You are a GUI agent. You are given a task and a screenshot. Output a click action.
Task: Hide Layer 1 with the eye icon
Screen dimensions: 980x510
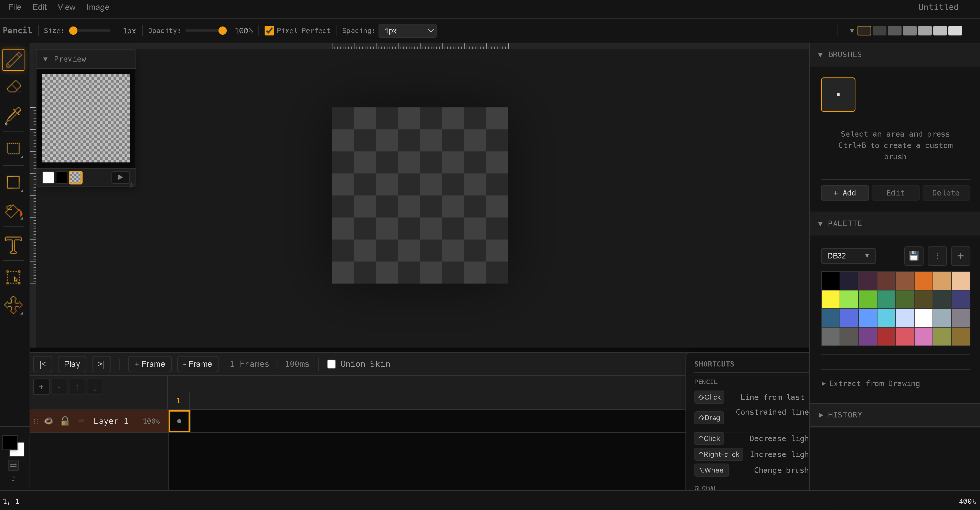[x=49, y=421]
